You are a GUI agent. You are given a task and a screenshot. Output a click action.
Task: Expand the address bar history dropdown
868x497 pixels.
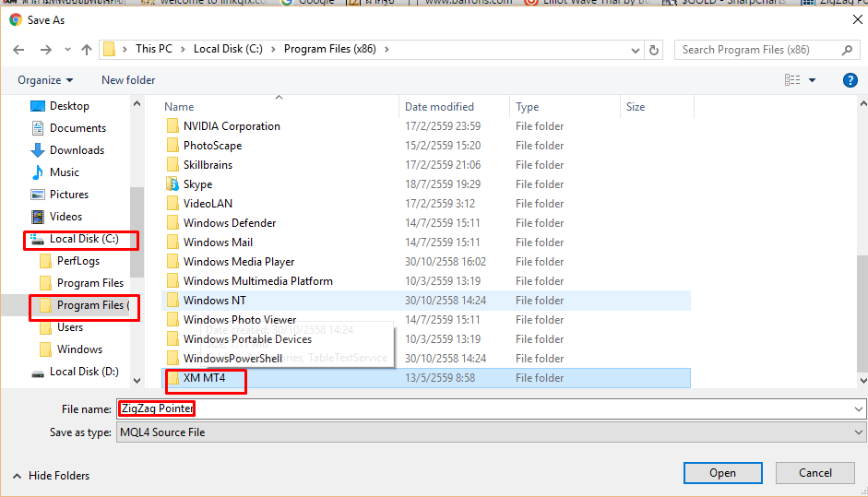point(636,51)
